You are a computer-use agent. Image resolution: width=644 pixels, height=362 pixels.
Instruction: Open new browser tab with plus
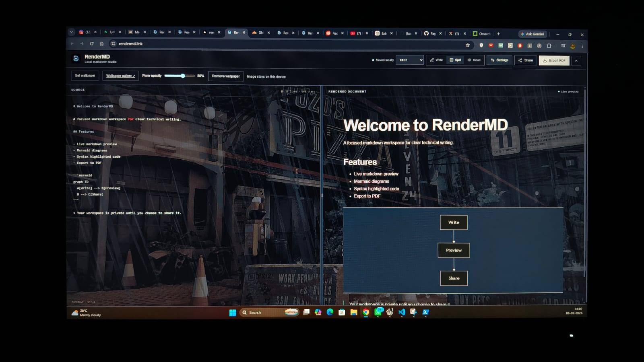coord(498,34)
